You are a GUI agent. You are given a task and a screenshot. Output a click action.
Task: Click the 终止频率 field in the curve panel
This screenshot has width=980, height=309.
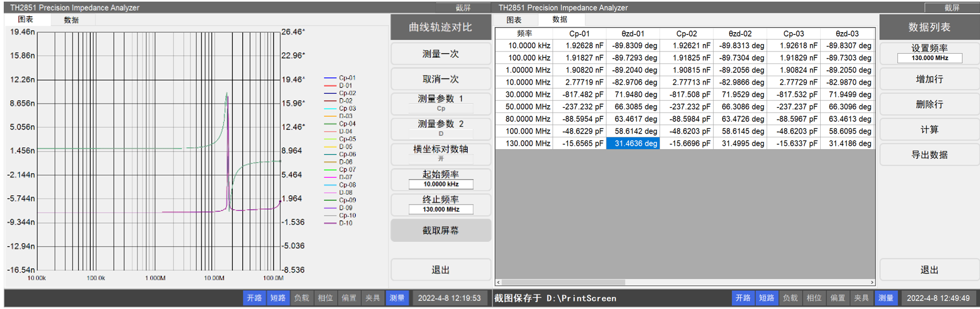click(x=441, y=209)
